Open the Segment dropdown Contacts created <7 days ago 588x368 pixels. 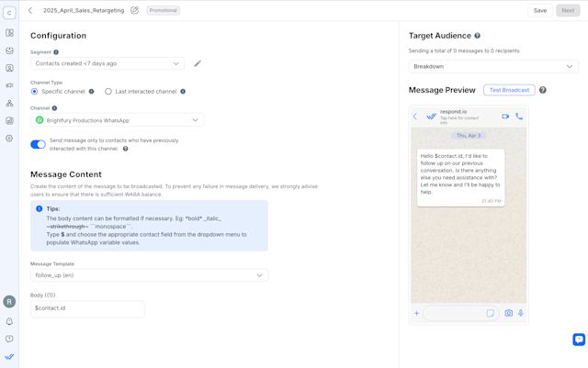click(107, 63)
